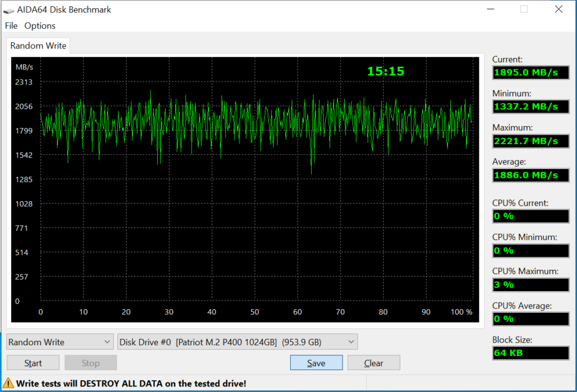Select the Maximum speed readout showing 2221.7 MB/s
The image size is (577, 392).
click(530, 141)
